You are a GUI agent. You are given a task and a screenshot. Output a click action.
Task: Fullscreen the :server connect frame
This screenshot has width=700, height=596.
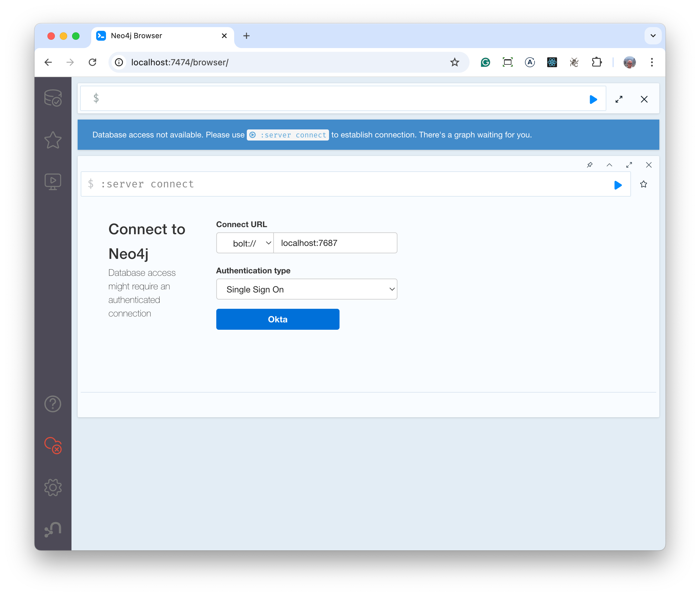pos(629,165)
